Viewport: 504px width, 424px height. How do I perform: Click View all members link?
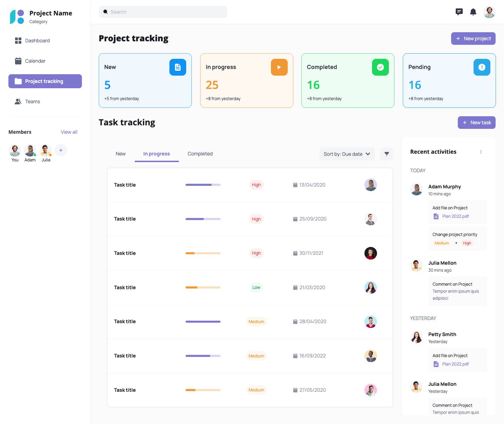click(x=69, y=132)
